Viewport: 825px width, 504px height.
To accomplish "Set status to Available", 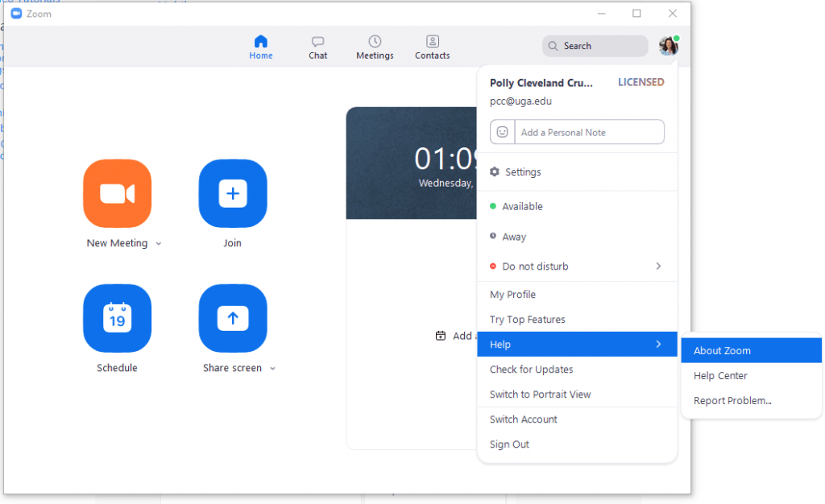I will click(522, 206).
